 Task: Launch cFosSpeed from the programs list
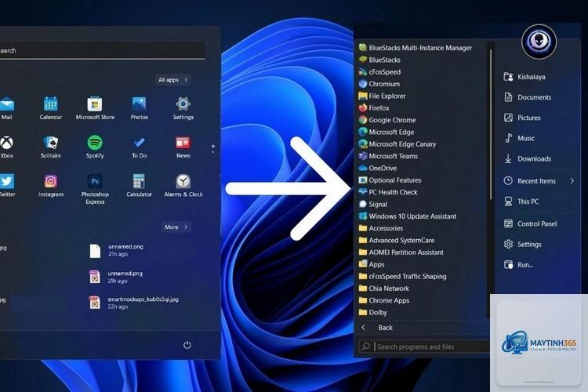(x=379, y=71)
